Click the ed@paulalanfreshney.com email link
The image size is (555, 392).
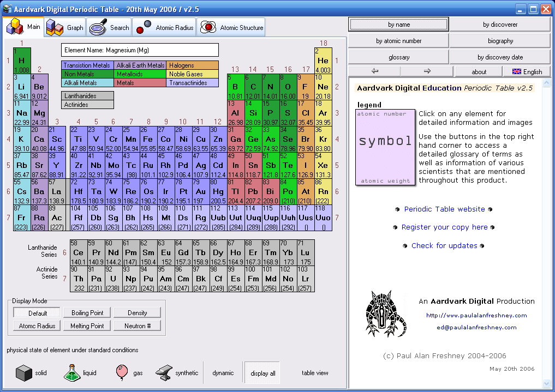tap(476, 327)
